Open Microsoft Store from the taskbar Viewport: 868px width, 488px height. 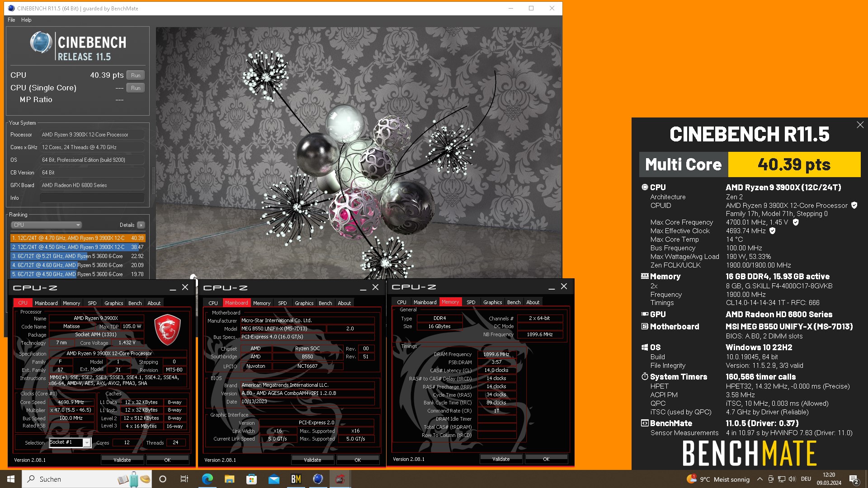tap(251, 479)
